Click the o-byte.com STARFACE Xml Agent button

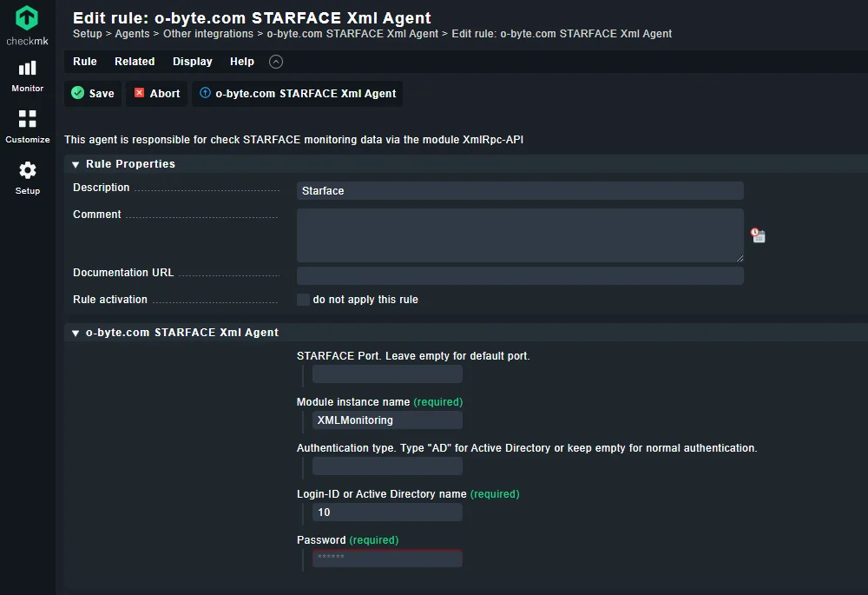(298, 93)
